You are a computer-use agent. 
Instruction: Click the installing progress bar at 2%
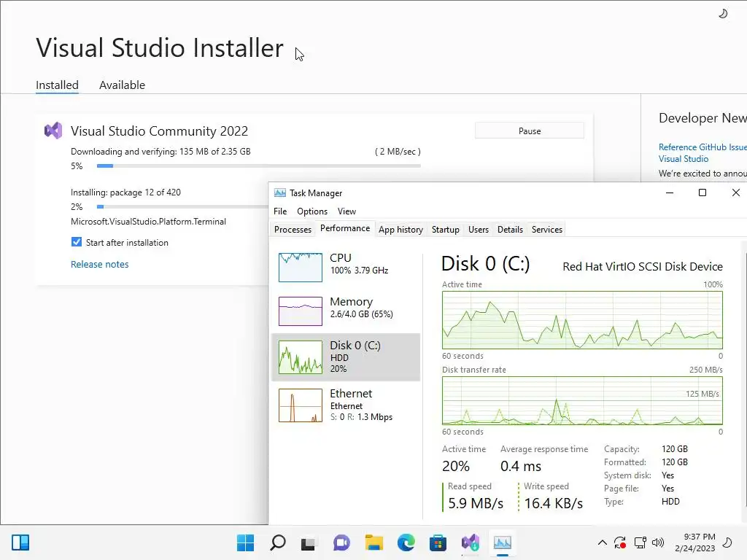[x=182, y=206]
